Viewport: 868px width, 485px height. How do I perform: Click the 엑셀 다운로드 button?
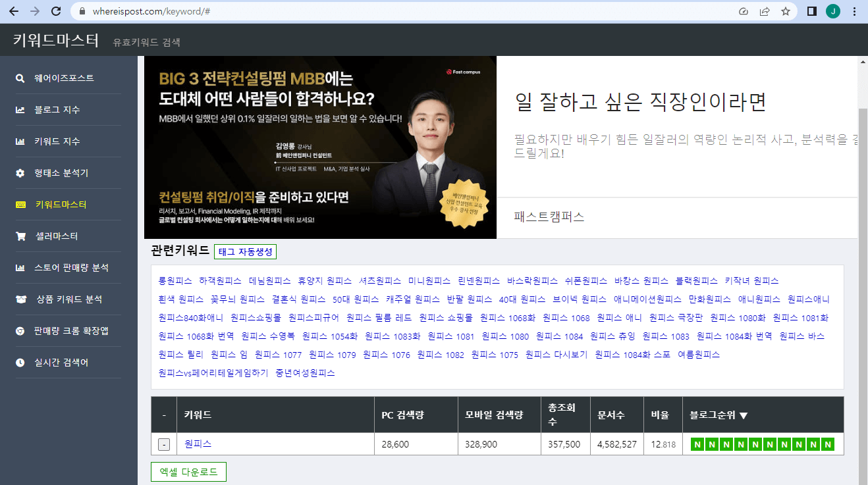188,472
